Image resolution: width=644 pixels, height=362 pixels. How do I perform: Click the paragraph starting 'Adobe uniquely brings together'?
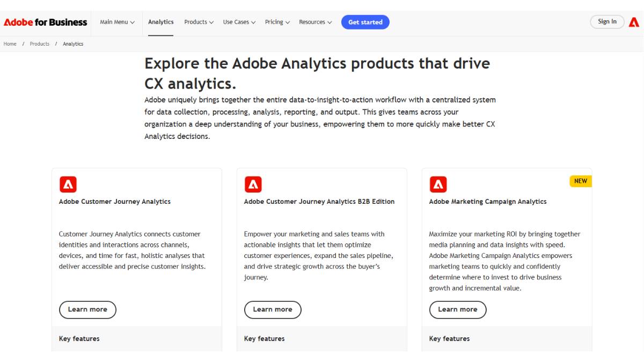pyautogui.click(x=320, y=118)
